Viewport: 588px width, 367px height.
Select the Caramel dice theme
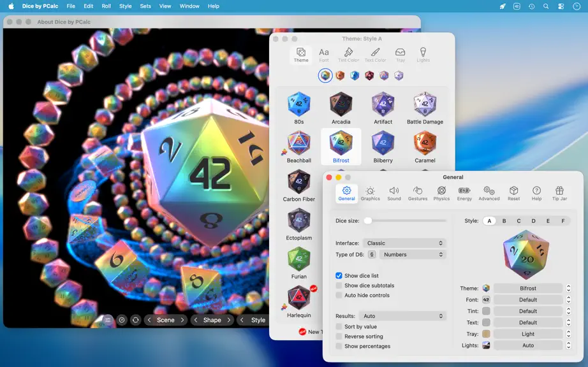coord(425,147)
